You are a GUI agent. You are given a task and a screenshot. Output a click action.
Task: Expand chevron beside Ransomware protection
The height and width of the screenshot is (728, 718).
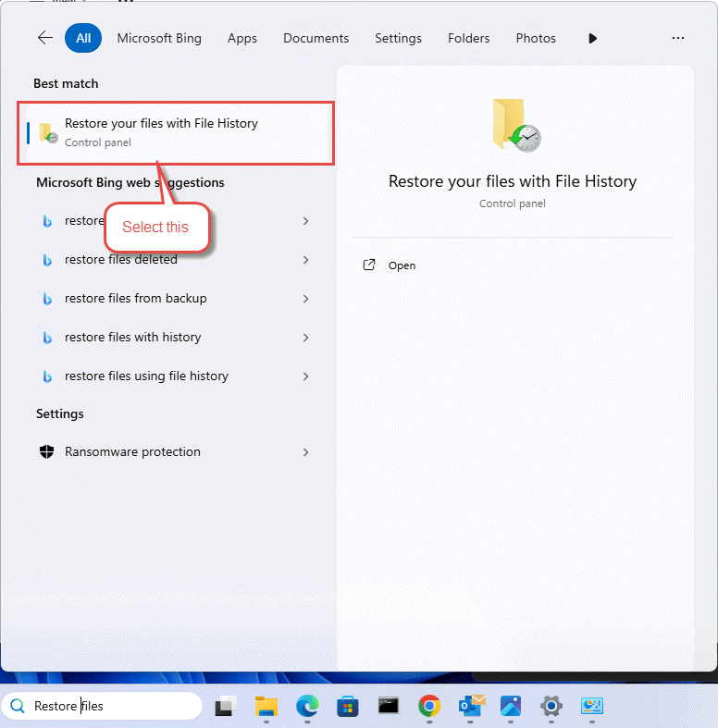(x=305, y=452)
